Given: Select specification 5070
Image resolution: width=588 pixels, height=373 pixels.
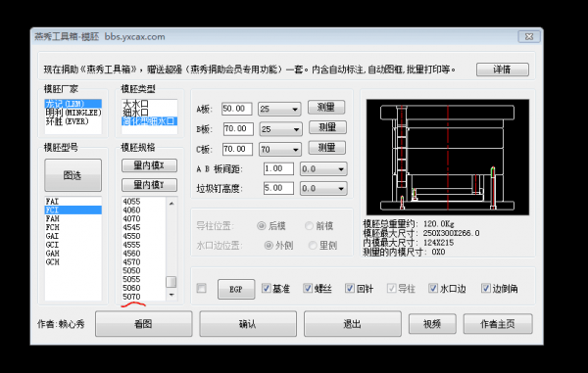Looking at the screenshot, I should coord(143,297).
